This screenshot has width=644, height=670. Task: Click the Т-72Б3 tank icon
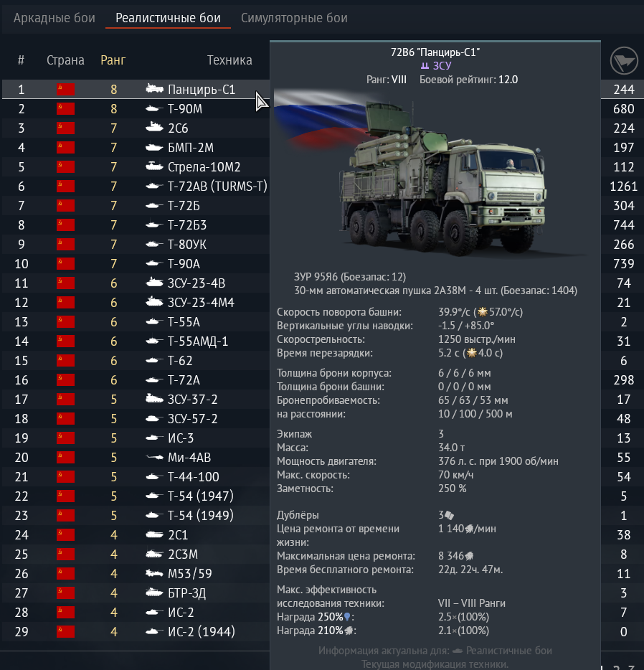(x=154, y=225)
